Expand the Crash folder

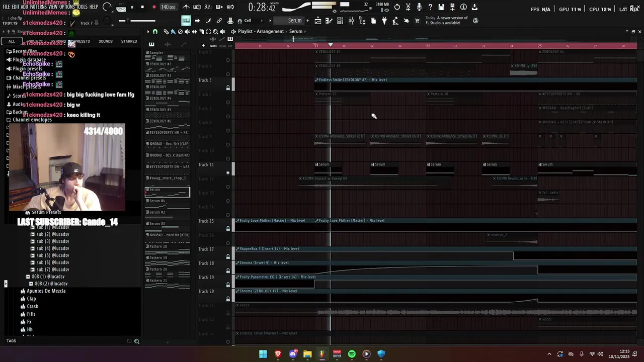32,306
